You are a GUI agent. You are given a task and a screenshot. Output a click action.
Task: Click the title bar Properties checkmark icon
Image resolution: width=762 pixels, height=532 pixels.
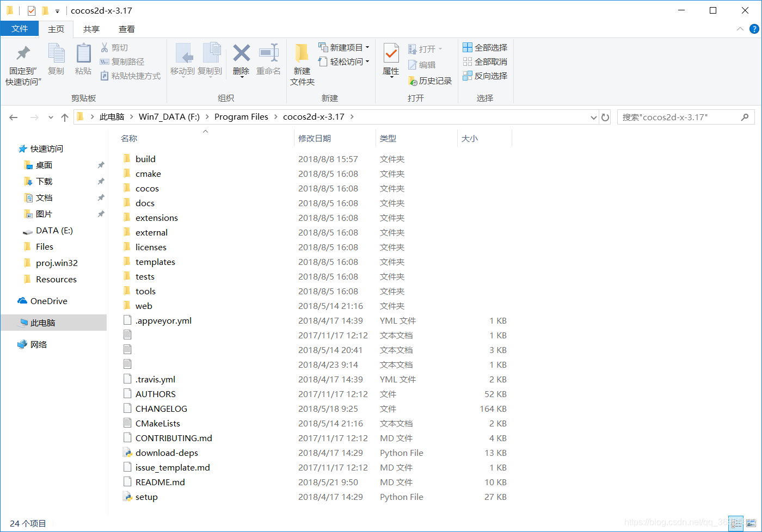coord(32,10)
